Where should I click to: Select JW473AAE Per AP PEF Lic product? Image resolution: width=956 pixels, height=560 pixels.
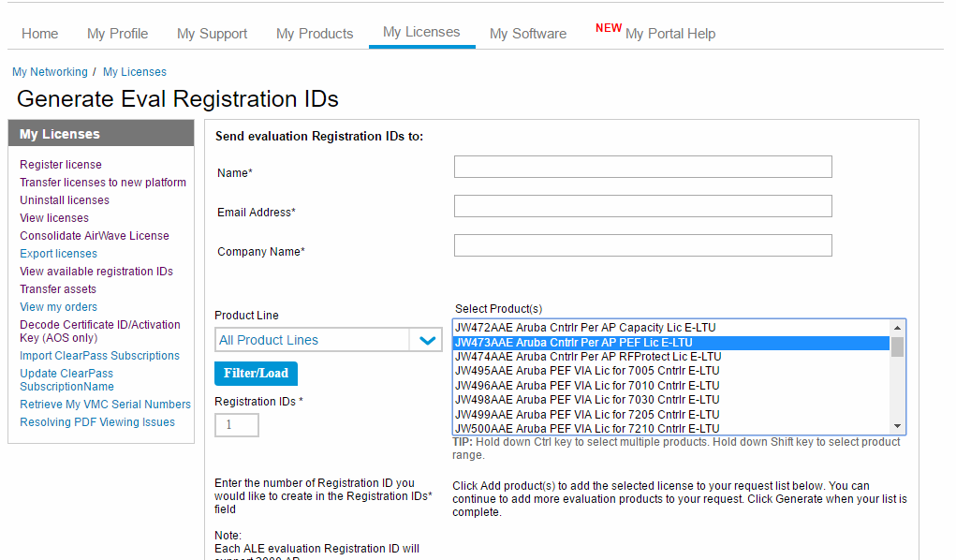point(670,342)
